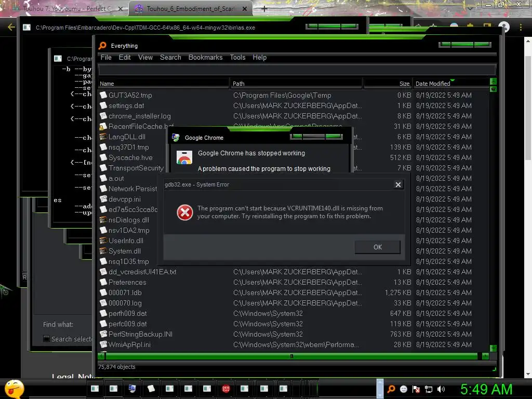Click the LangDLL.dll file icon
Image resolution: width=532 pixels, height=399 pixels.
(103, 137)
